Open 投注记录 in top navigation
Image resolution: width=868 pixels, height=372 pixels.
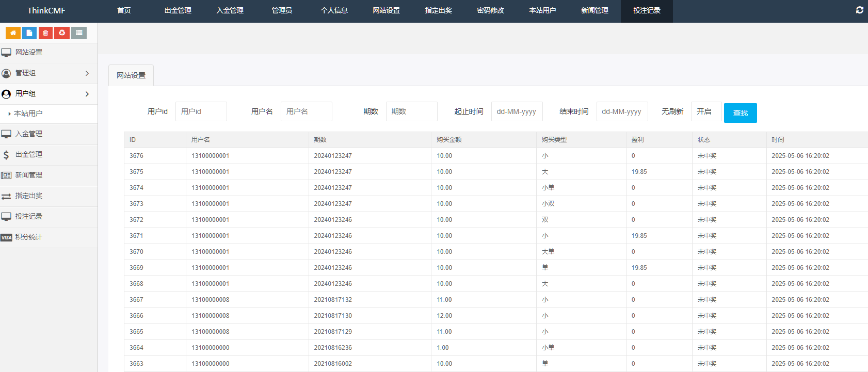[647, 11]
